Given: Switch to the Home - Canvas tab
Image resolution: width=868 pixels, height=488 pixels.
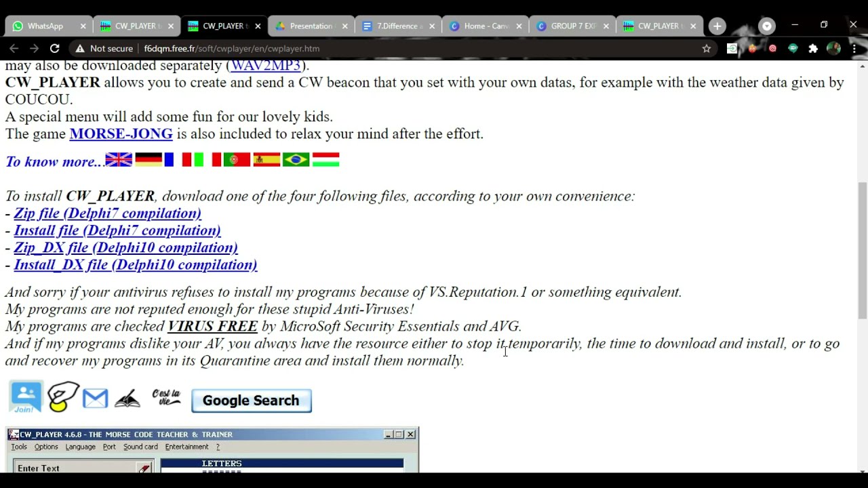Looking at the screenshot, I should coord(484,26).
